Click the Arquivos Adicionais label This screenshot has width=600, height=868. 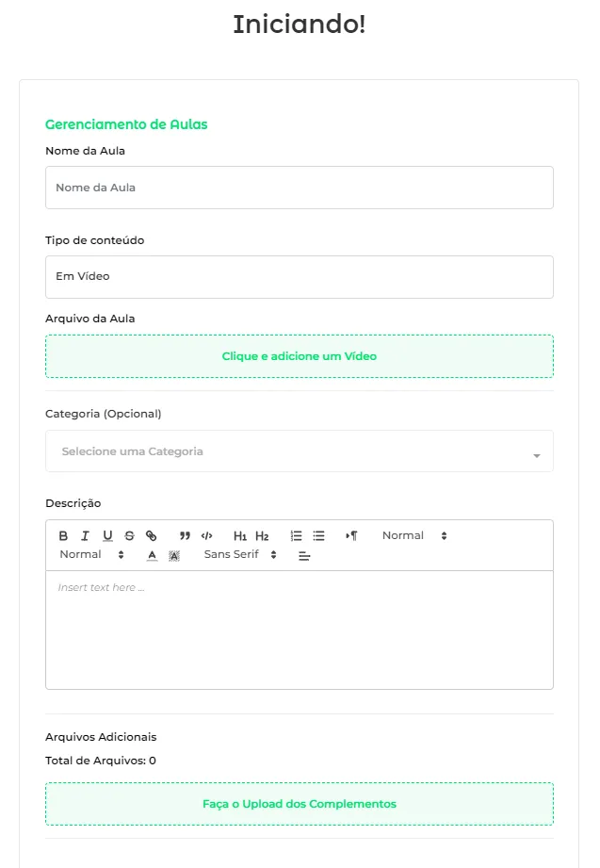[x=101, y=737]
